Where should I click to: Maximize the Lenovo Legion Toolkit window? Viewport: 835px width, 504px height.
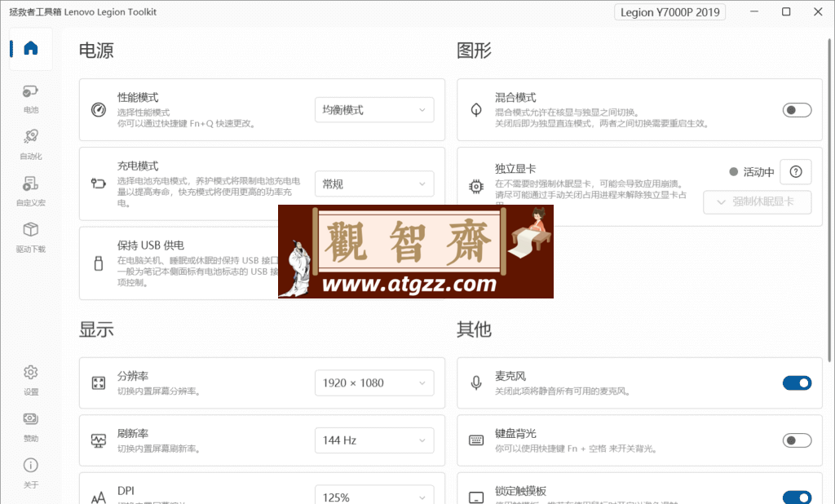coord(786,11)
